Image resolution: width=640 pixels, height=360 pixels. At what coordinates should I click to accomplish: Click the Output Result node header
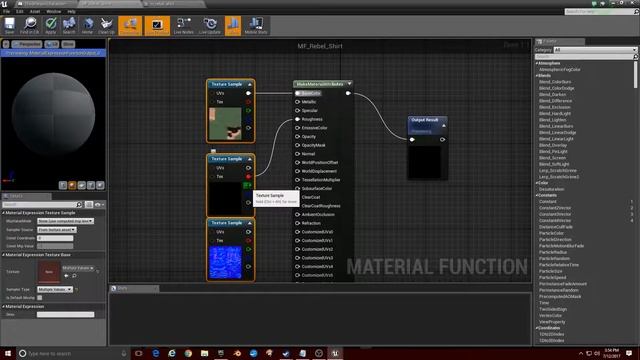pyautogui.click(x=427, y=125)
